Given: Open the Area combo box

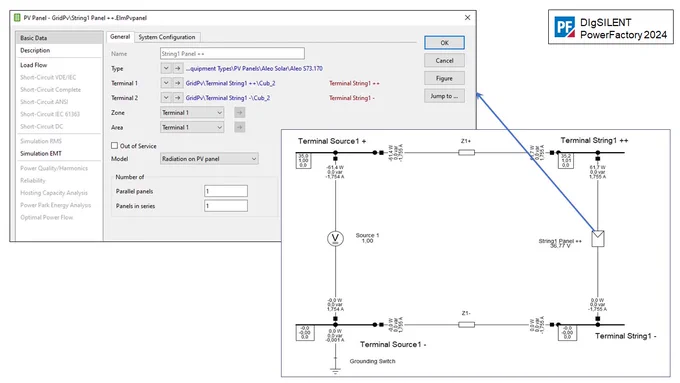Looking at the screenshot, I should (x=192, y=128).
